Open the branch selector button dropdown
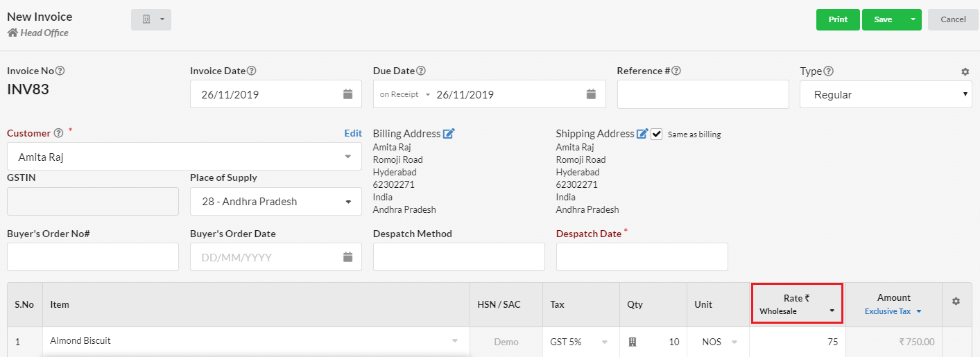 pos(151,19)
